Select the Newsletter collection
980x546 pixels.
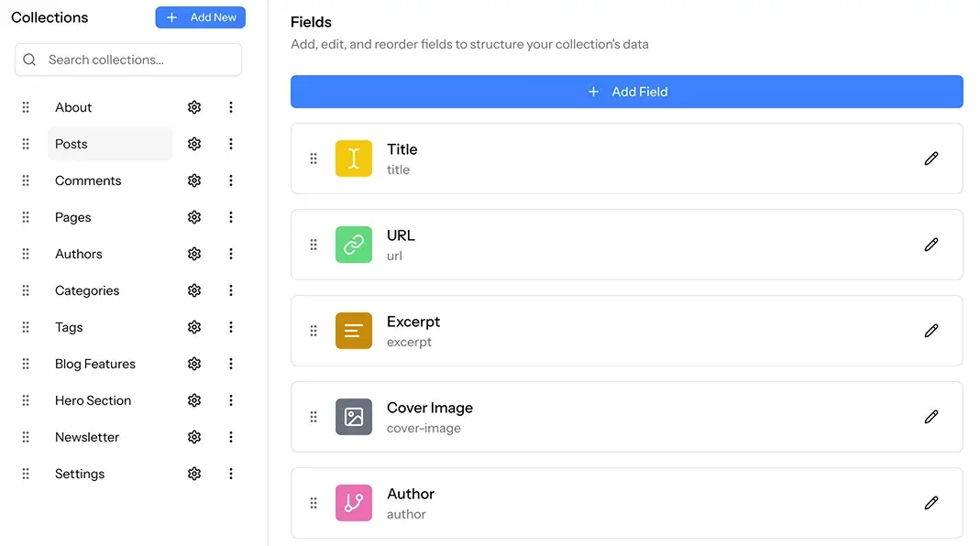(x=110, y=437)
